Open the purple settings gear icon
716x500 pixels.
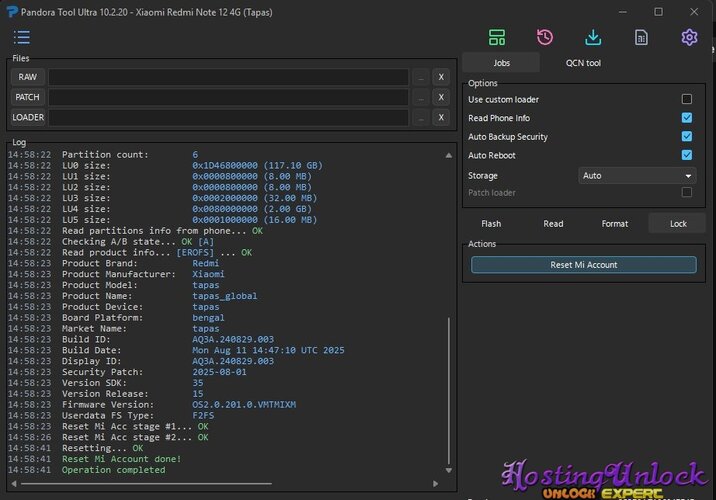pyautogui.click(x=689, y=37)
